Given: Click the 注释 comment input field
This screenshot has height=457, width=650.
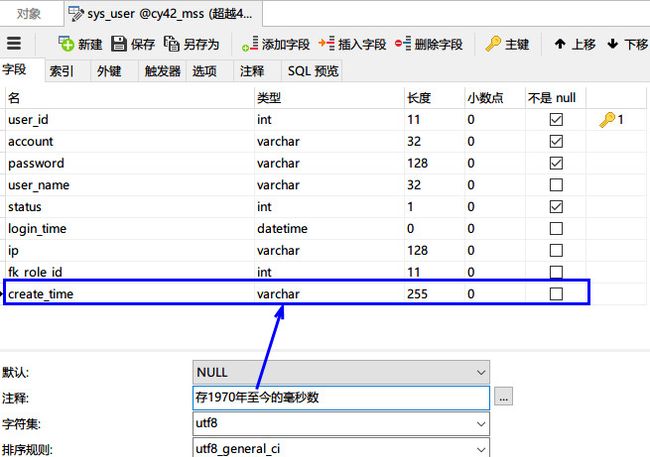Looking at the screenshot, I should click(x=341, y=398).
